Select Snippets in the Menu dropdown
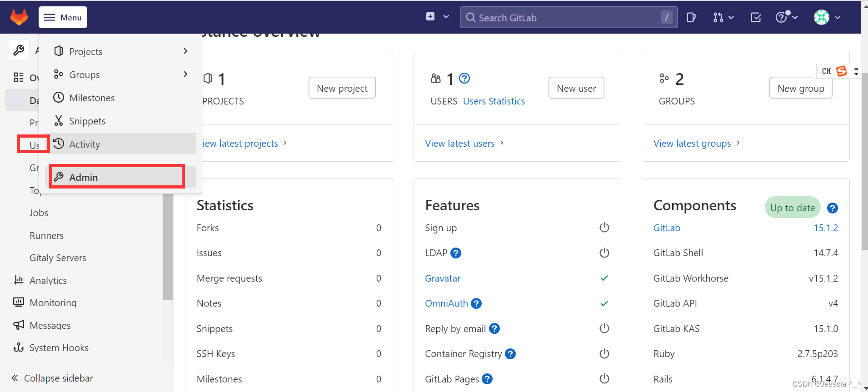The image size is (868, 392). (x=120, y=121)
